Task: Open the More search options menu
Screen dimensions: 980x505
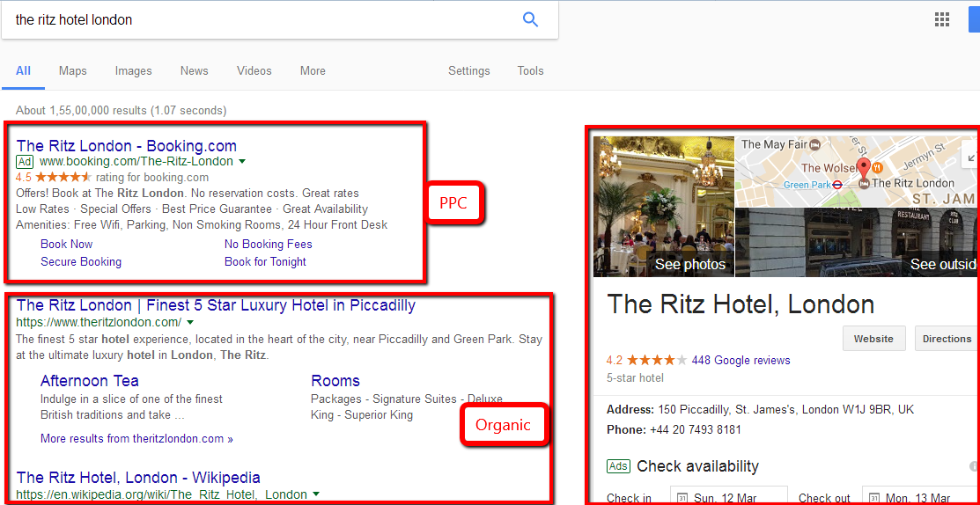Action: point(313,71)
